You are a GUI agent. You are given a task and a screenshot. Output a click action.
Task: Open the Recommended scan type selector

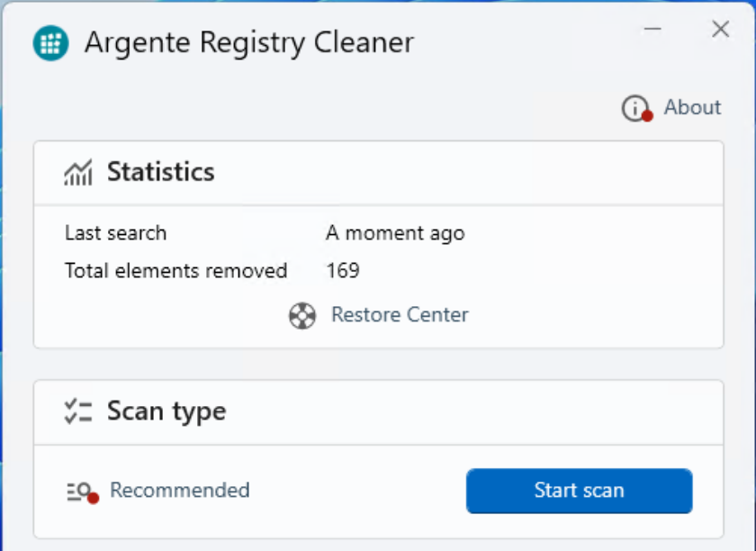[x=179, y=491]
